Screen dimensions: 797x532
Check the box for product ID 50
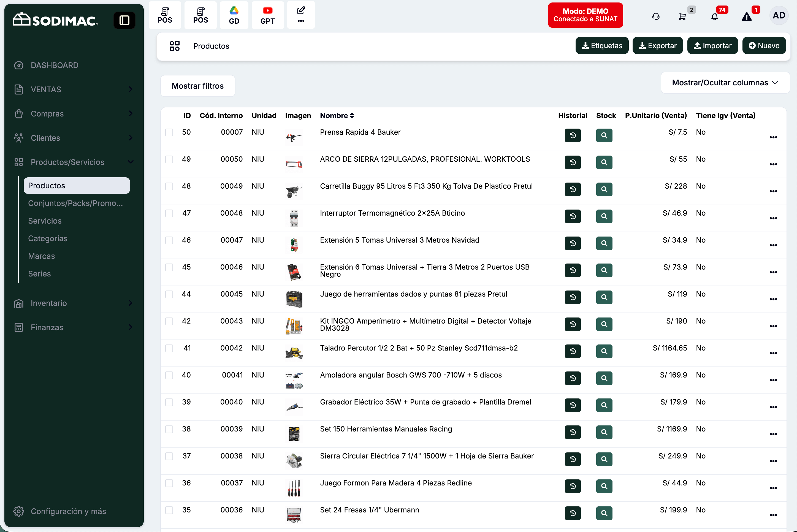(169, 132)
